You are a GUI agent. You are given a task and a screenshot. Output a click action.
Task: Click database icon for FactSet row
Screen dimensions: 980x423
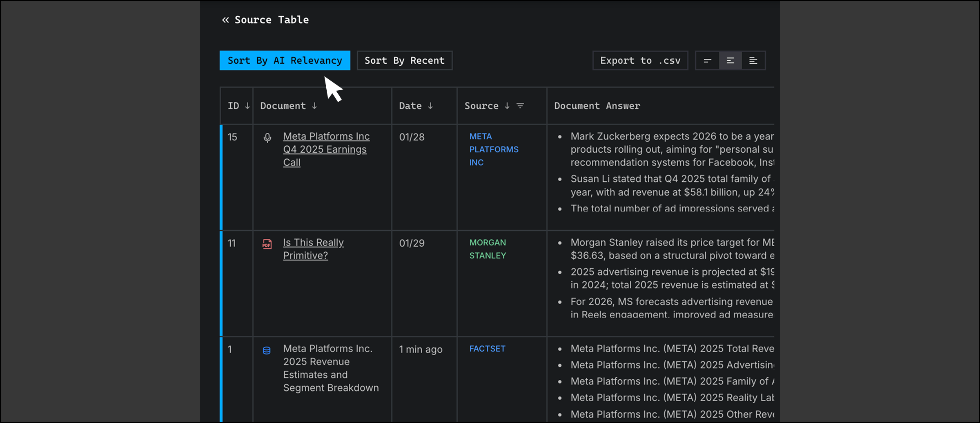click(267, 350)
